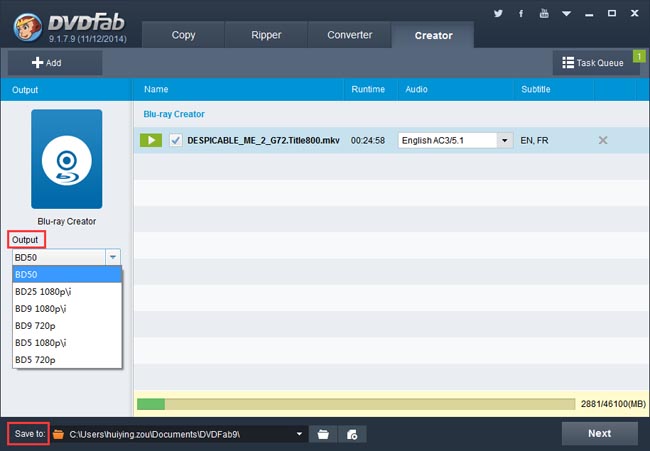Uncheck the DESPICABLE_ME_2_G72 title checkbox

(176, 140)
